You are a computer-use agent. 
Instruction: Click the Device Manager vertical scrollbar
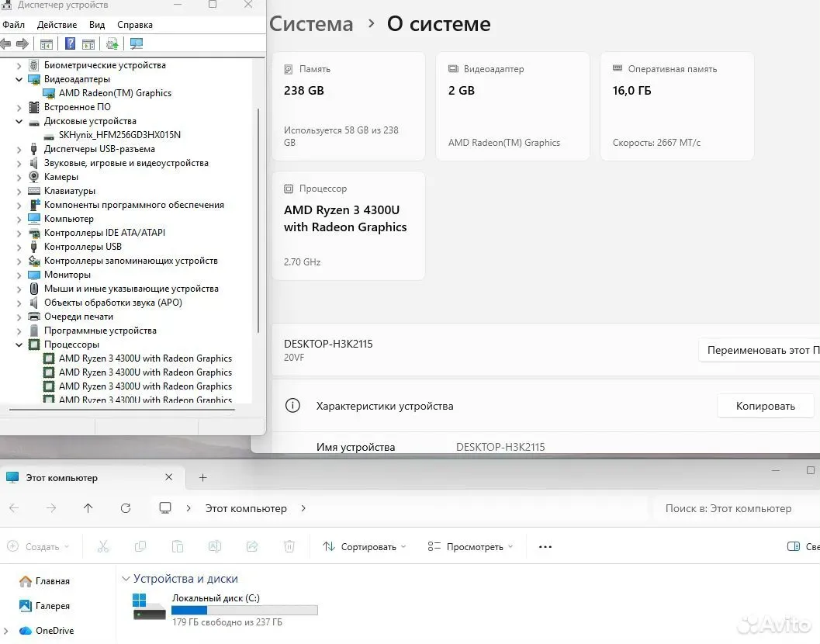(x=258, y=220)
